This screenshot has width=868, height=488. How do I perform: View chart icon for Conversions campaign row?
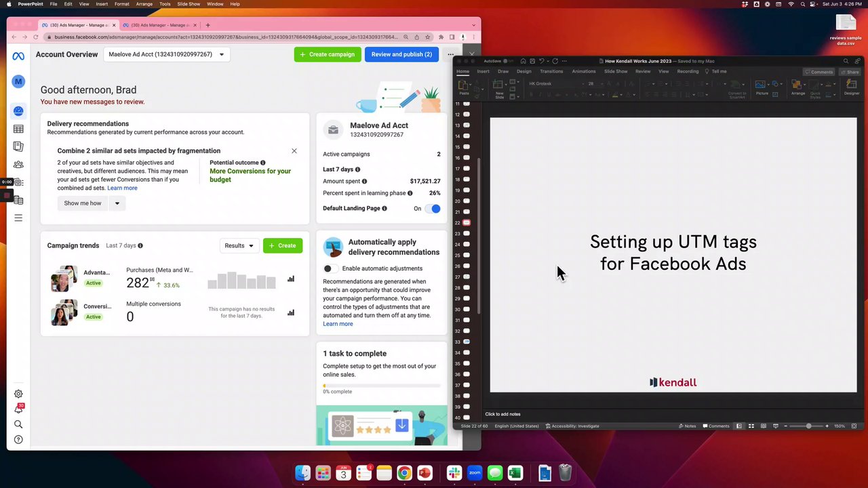pyautogui.click(x=291, y=312)
